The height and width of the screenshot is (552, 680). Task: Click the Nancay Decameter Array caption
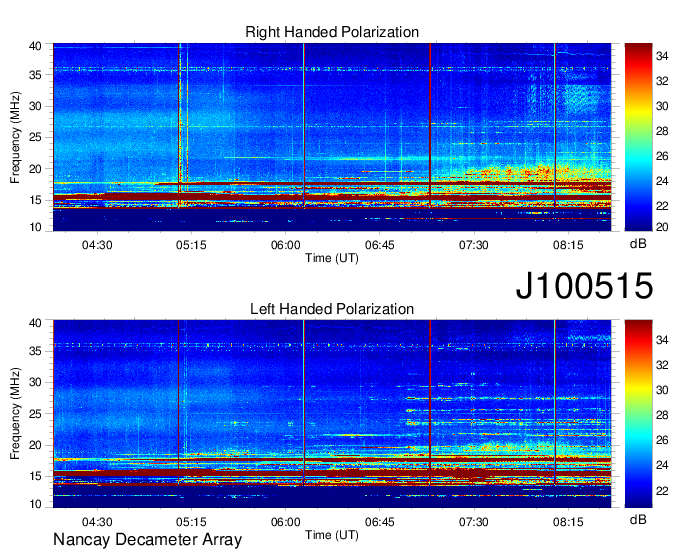147,540
